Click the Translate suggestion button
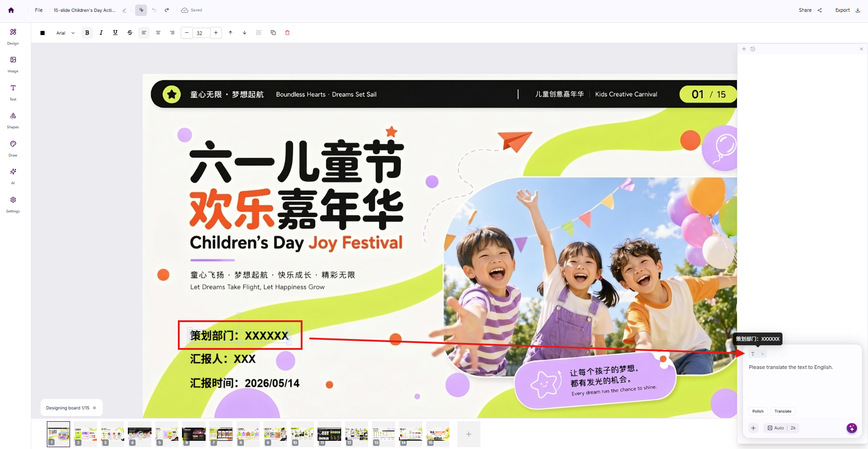868x449 pixels. [x=783, y=411]
